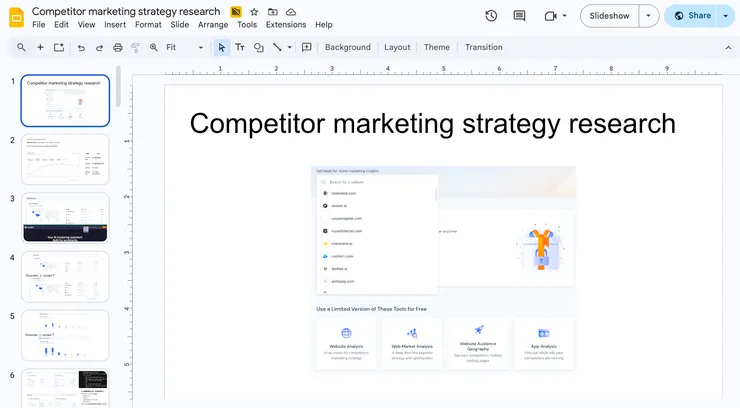Open the View menu
This screenshot has height=408, width=740.
tap(86, 25)
